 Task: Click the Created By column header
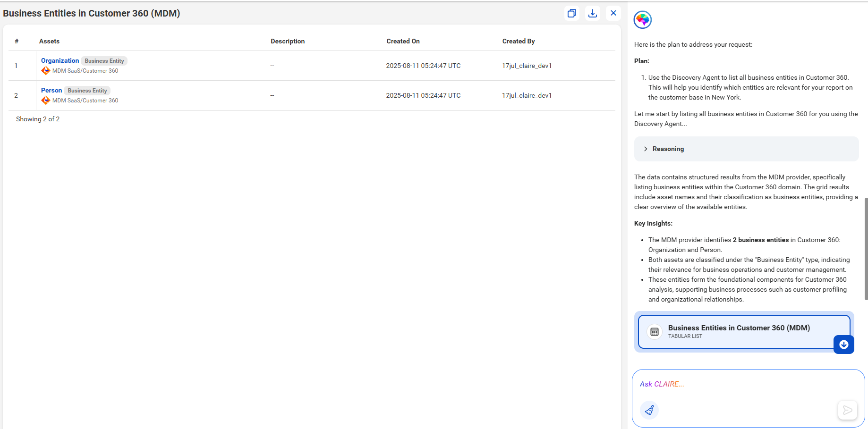519,42
